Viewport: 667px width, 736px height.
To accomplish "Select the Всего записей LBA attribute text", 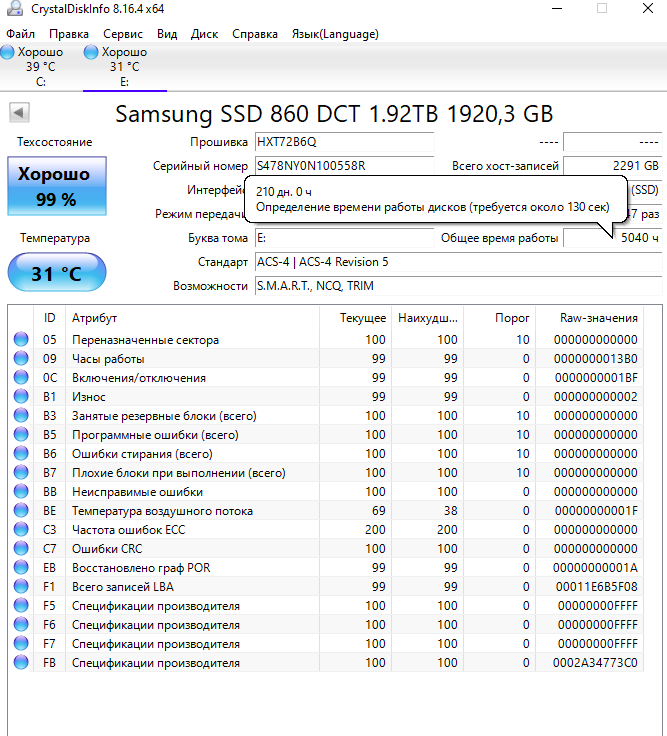I will (x=123, y=587).
